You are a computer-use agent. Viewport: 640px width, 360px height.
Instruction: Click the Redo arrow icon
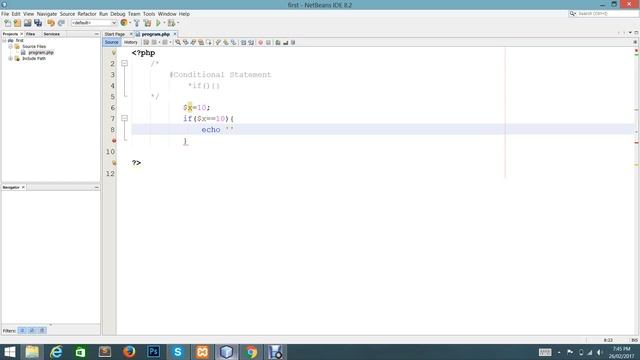click(x=61, y=23)
